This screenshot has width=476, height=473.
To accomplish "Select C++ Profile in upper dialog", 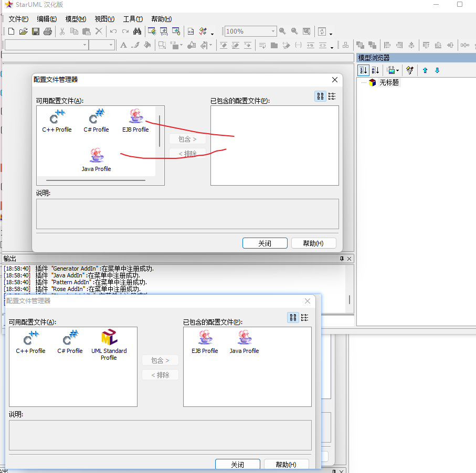I will pyautogui.click(x=57, y=121).
